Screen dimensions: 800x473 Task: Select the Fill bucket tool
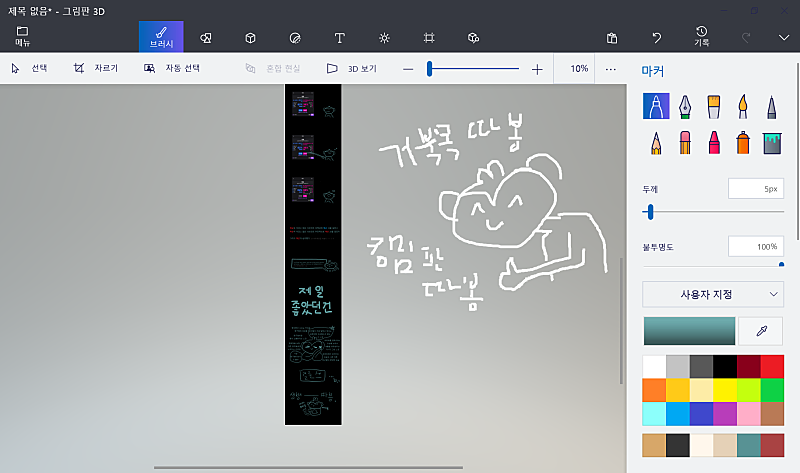click(772, 143)
